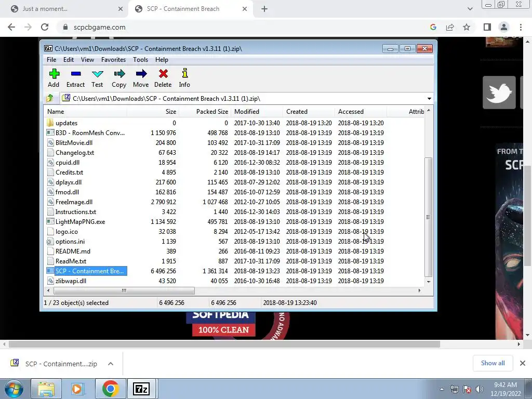532x399 pixels.
Task: Select the Credits.txt file
Action: pyautogui.click(x=69, y=172)
